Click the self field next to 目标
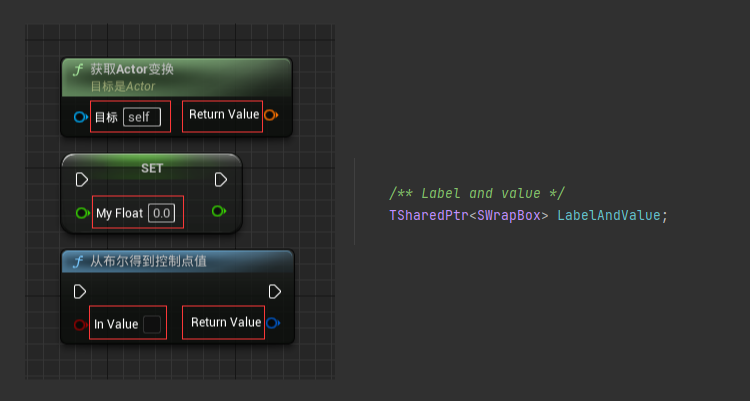Screen dimensions: 750x401 [142, 117]
